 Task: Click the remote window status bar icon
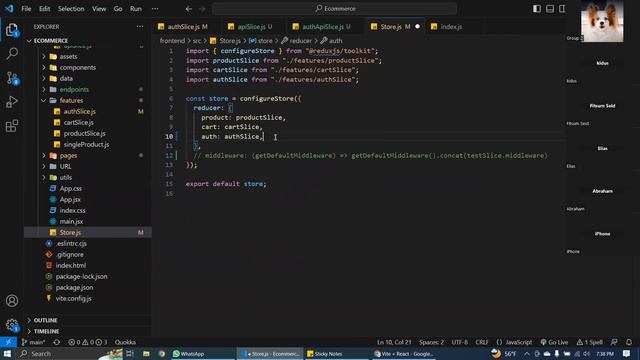8,342
